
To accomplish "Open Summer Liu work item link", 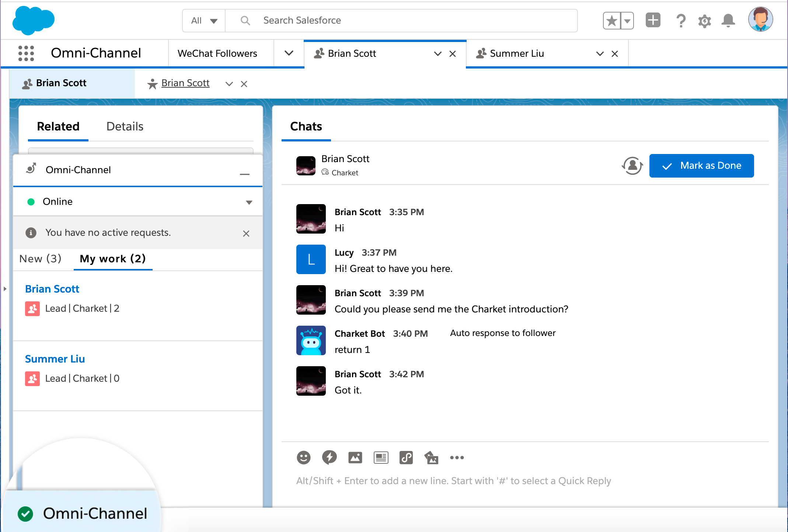I will pos(55,359).
